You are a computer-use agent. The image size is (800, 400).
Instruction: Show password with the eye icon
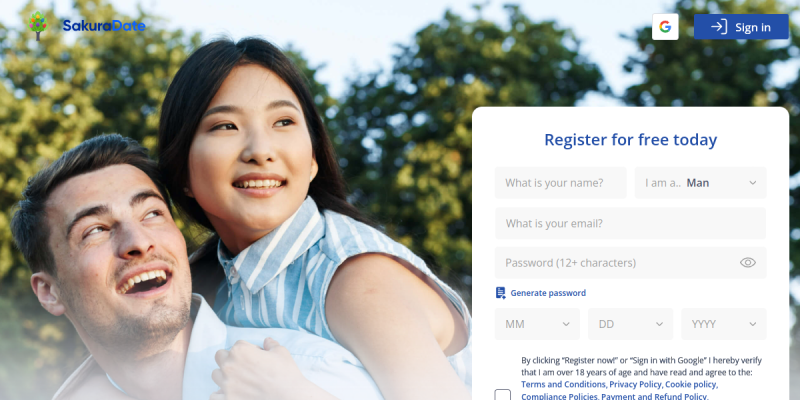click(x=747, y=263)
